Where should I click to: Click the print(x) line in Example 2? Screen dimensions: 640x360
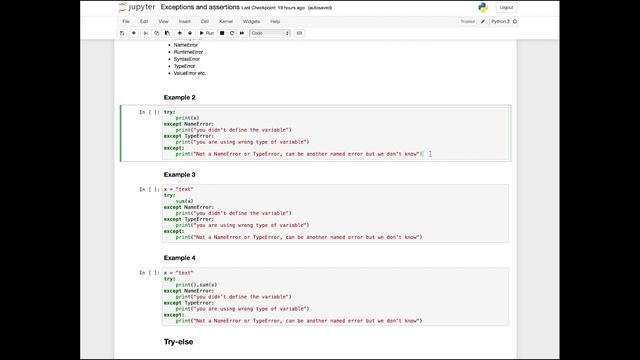(187, 118)
